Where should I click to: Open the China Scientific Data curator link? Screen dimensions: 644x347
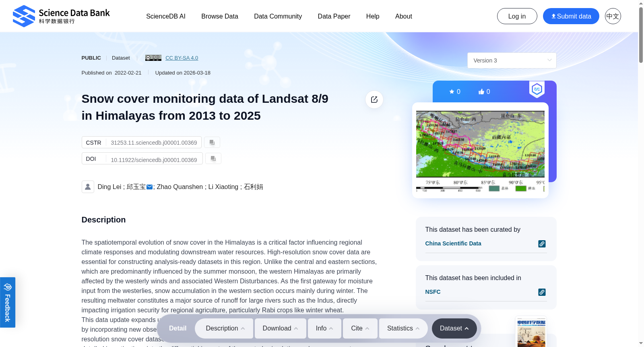pyautogui.click(x=453, y=243)
